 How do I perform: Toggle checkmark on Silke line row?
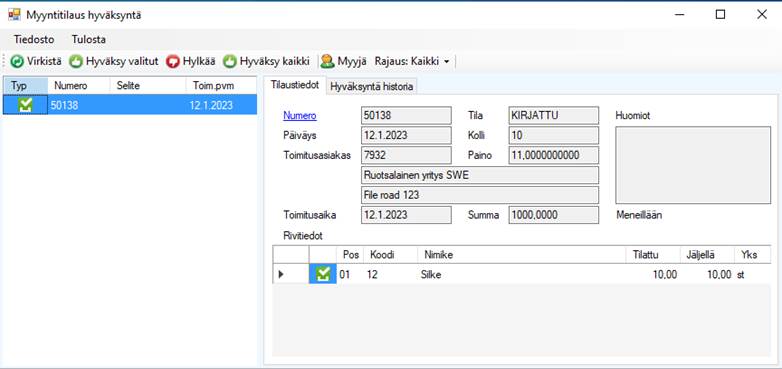(x=323, y=274)
